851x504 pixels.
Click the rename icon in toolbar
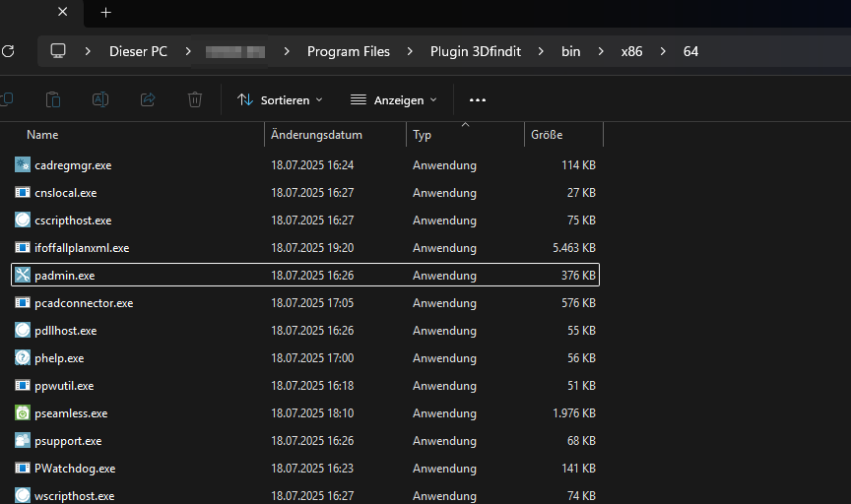click(x=100, y=99)
